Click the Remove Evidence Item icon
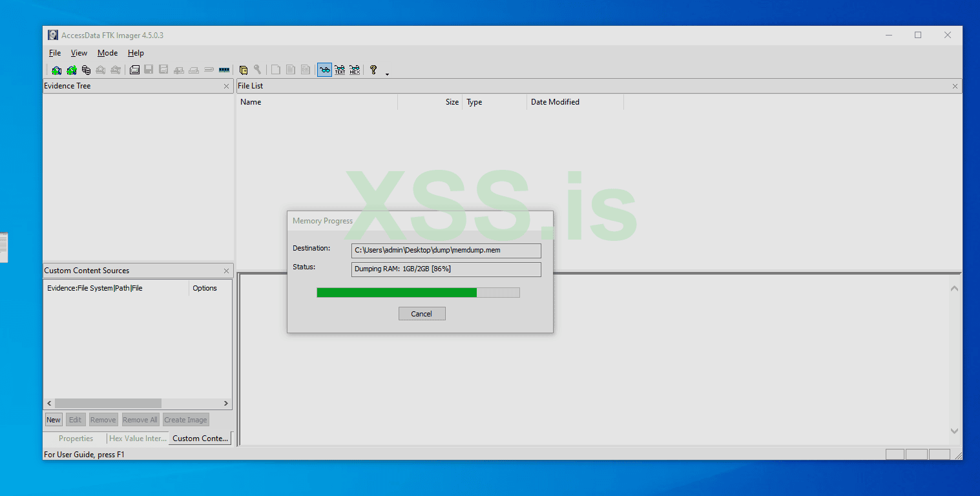The image size is (980, 496). click(101, 70)
